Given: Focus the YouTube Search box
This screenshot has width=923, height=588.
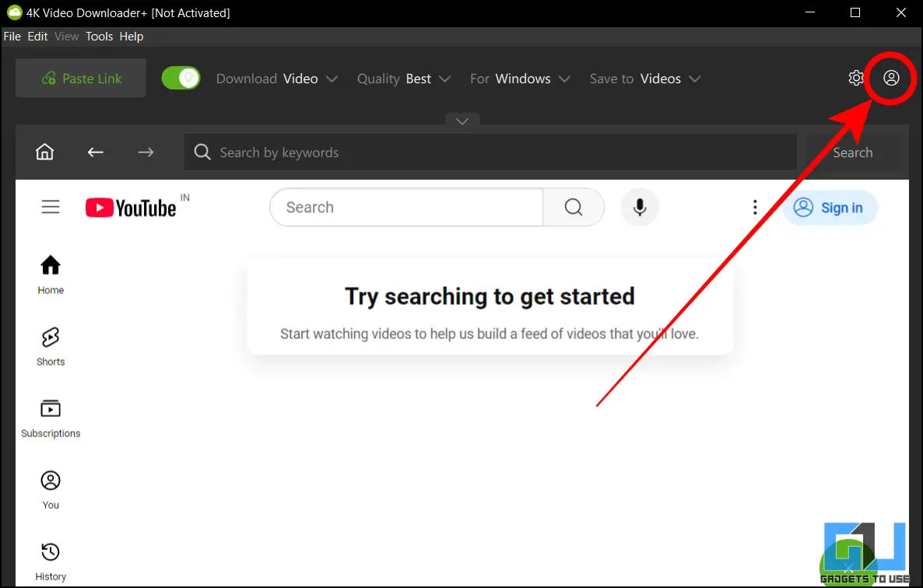Looking at the screenshot, I should click(406, 207).
